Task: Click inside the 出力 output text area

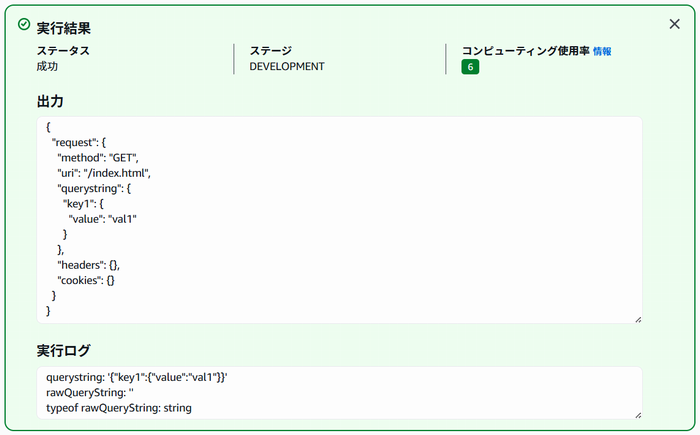Action: click(339, 220)
